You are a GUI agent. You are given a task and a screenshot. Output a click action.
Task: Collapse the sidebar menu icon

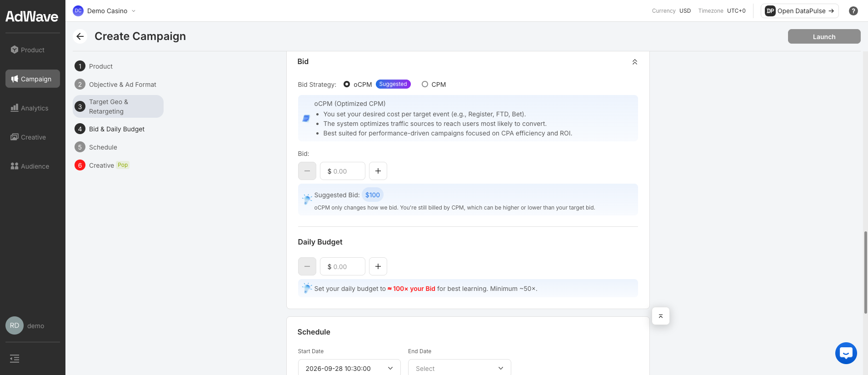(15, 359)
